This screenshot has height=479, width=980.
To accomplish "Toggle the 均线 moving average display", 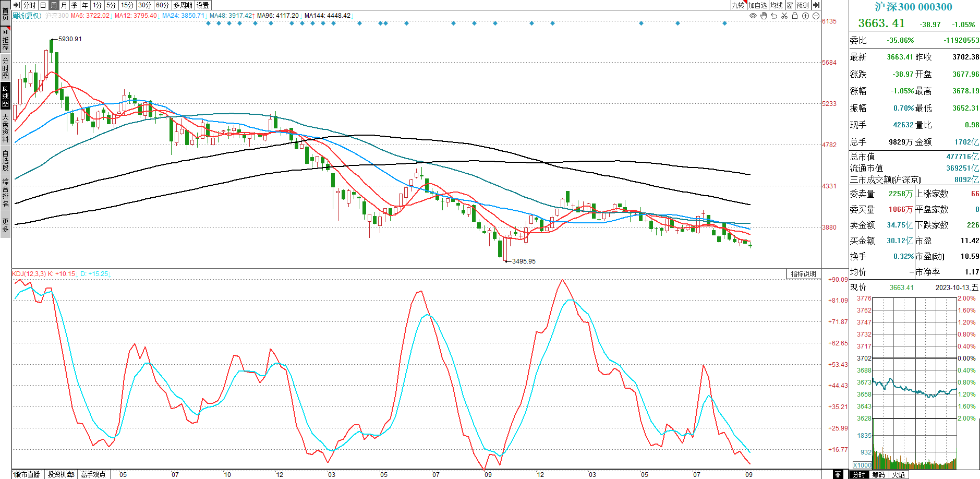I will coord(777,5).
